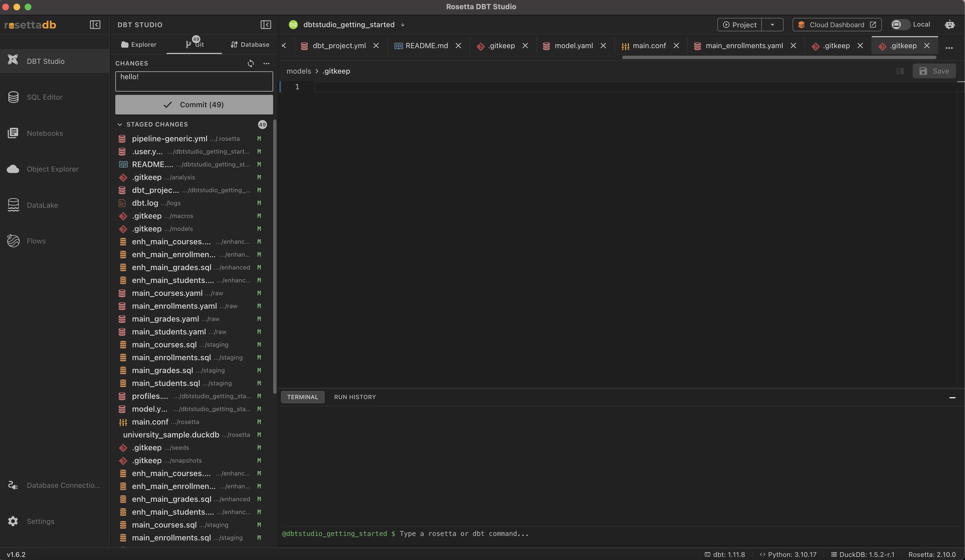Minimize the terminal panel

coord(952,398)
